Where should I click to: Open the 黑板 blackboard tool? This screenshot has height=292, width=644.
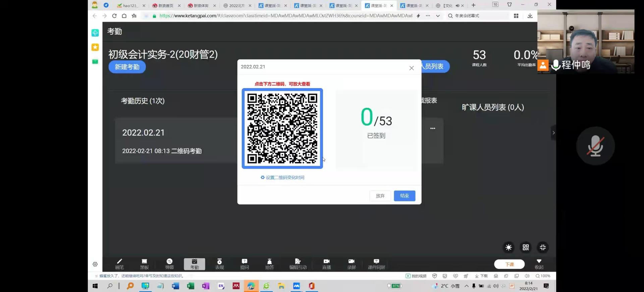tap(144, 264)
